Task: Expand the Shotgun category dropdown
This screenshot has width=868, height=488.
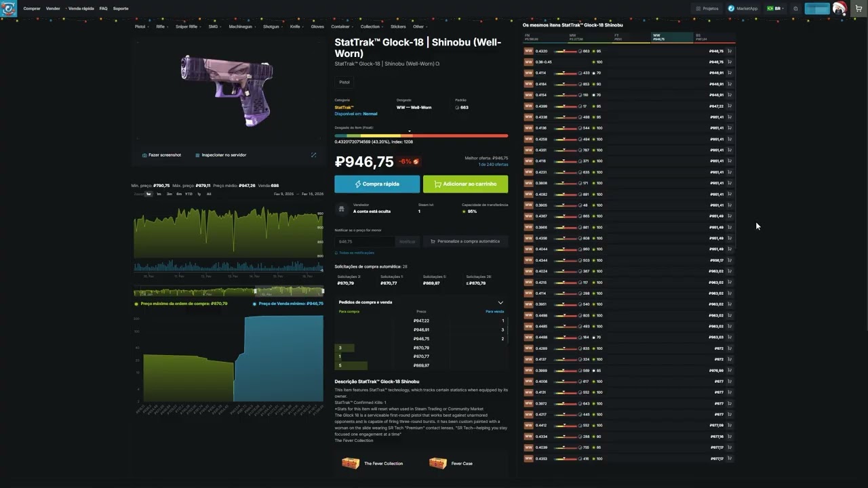Action: point(273,26)
